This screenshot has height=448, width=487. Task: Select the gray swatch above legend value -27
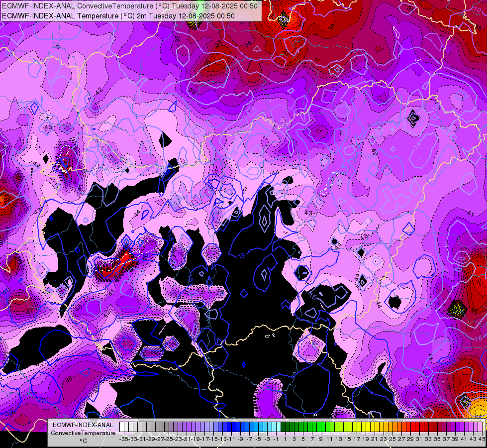(158, 427)
